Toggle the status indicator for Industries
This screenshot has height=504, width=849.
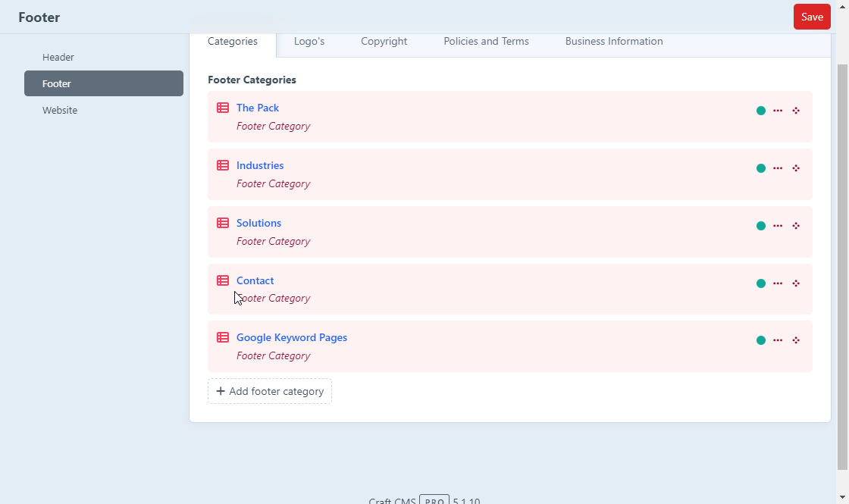pyautogui.click(x=760, y=167)
